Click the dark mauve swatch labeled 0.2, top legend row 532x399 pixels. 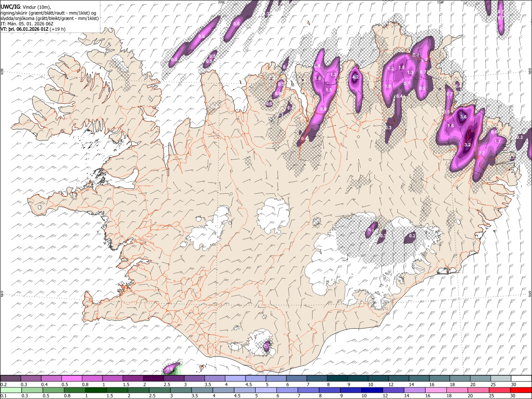(10, 379)
